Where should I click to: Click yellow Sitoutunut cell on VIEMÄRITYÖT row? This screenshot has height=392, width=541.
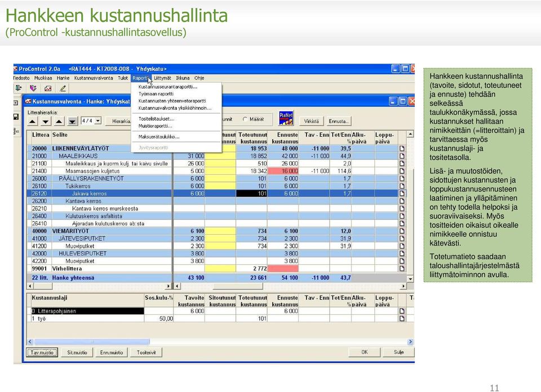coord(220,231)
